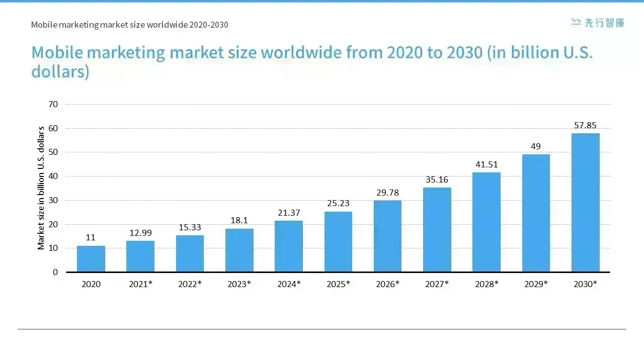Click the data label '25.23'
The image size is (644, 362).
pyautogui.click(x=338, y=204)
